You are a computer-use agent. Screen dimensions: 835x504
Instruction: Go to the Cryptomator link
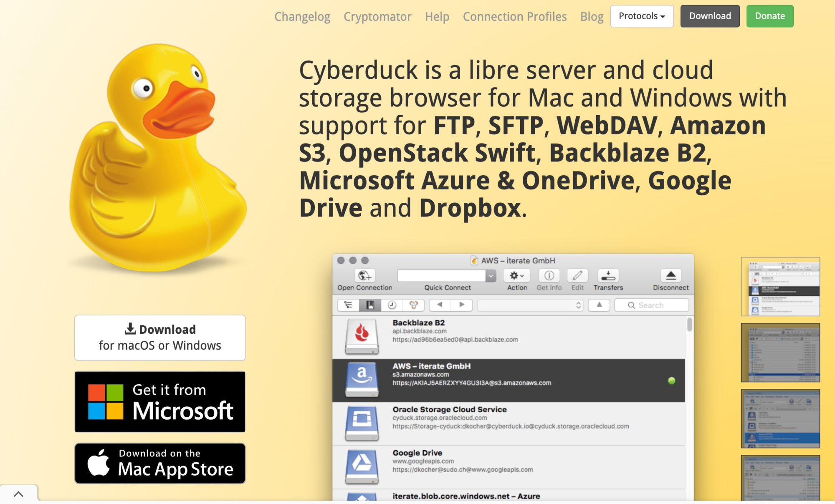(377, 16)
